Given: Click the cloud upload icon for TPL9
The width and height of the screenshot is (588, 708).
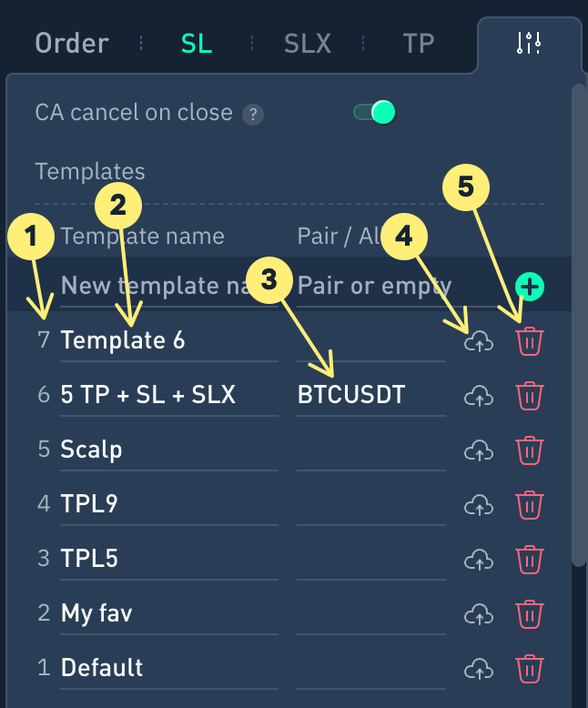Looking at the screenshot, I should pos(478,505).
